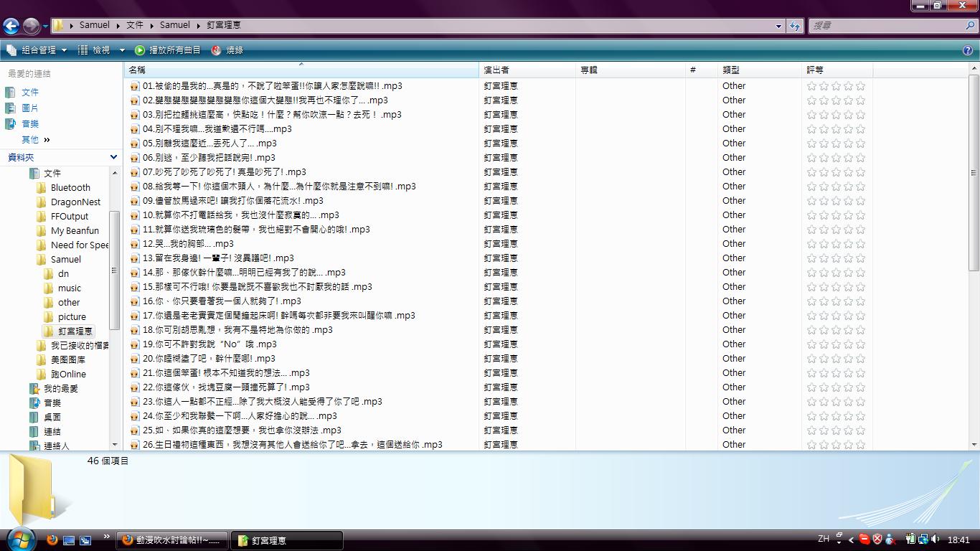Image resolution: width=980 pixels, height=551 pixels.
Task: Click the refresh button next to address bar
Action: tap(795, 26)
